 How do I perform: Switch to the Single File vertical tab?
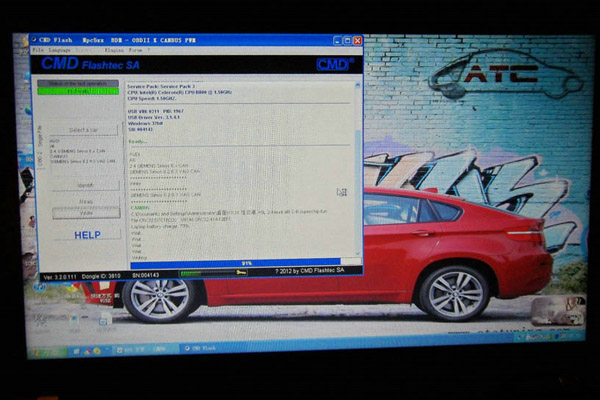(x=41, y=136)
